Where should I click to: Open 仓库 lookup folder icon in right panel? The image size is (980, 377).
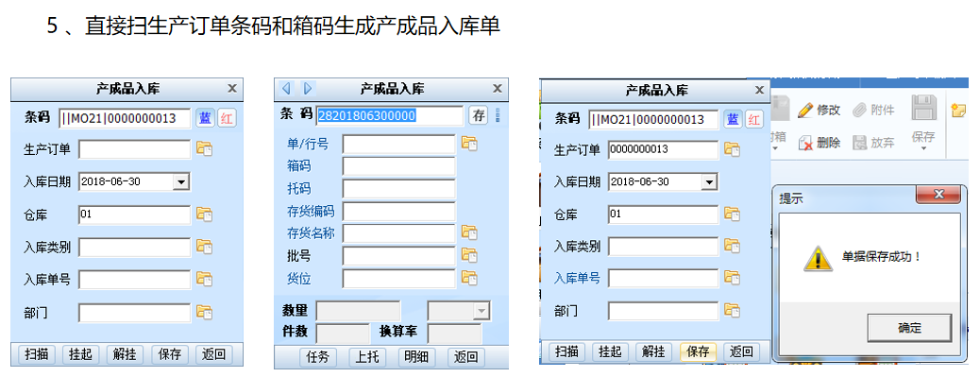[x=732, y=214]
